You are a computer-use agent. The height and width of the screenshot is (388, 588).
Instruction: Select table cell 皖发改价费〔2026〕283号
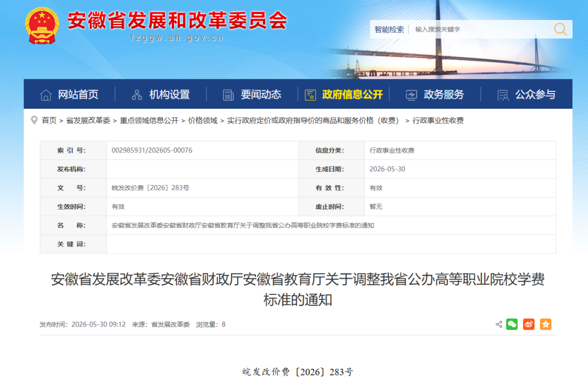[x=150, y=188]
